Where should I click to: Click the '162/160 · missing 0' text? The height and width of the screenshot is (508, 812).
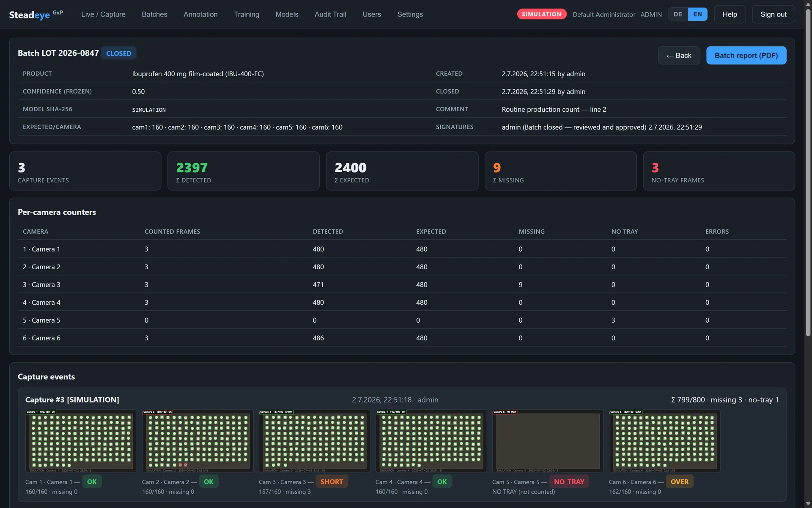(635, 492)
